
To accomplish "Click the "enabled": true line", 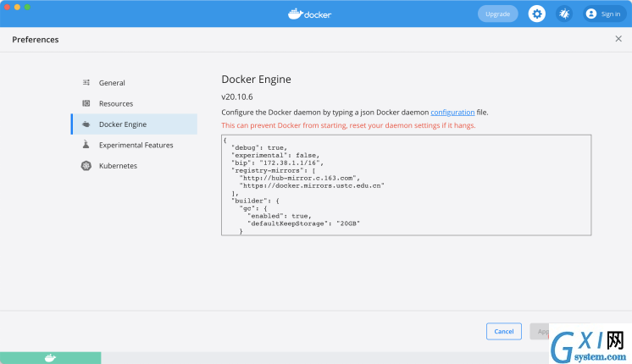I will [280, 216].
